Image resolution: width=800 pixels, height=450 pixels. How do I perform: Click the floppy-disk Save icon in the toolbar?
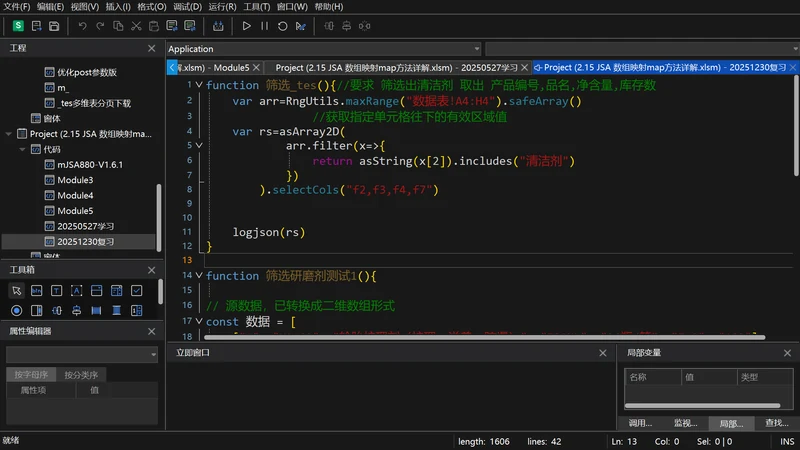[x=54, y=26]
